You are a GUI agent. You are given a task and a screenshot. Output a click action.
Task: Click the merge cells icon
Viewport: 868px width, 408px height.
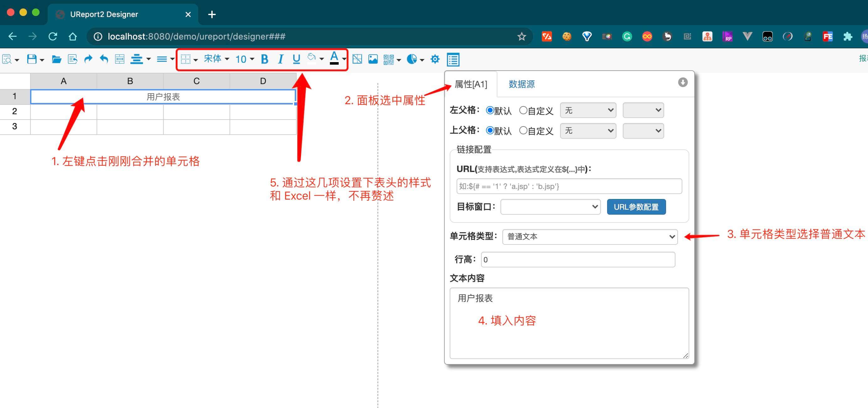pos(119,59)
